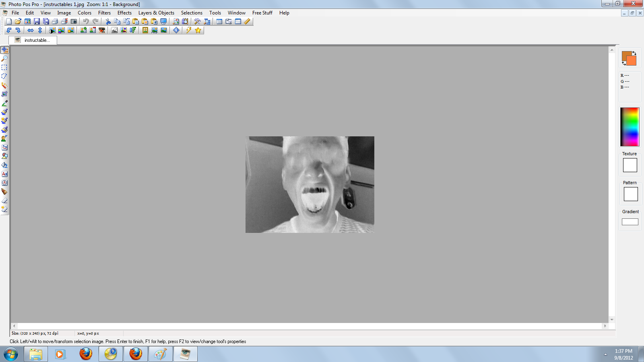Click the lightning bolt icon
Screen dimensions: 644x362
(x=188, y=30)
